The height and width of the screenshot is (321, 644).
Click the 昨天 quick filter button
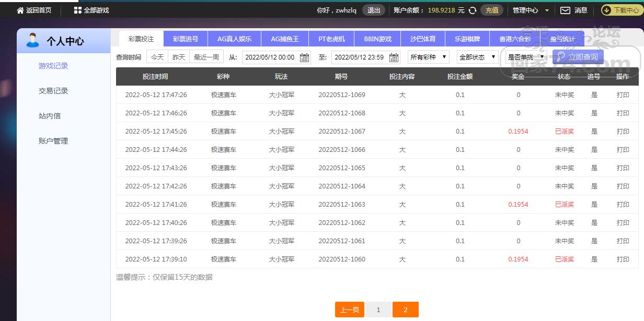[x=179, y=57]
